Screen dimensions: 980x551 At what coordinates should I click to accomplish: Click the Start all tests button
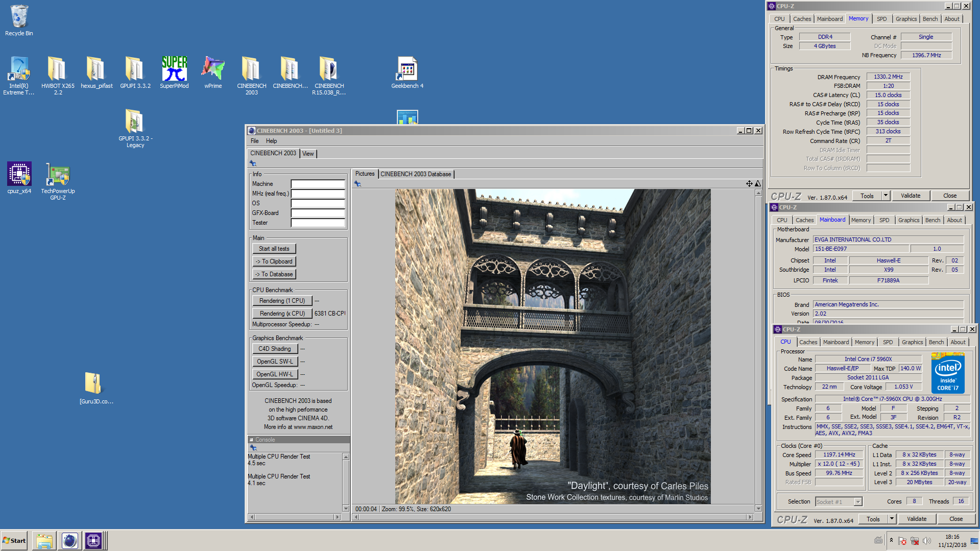tap(274, 249)
